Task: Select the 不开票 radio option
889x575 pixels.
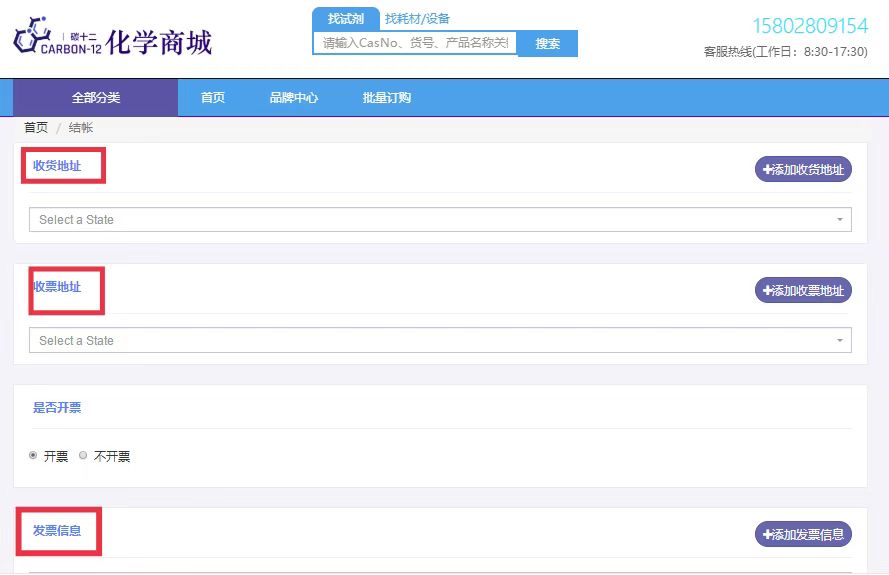Action: point(83,455)
